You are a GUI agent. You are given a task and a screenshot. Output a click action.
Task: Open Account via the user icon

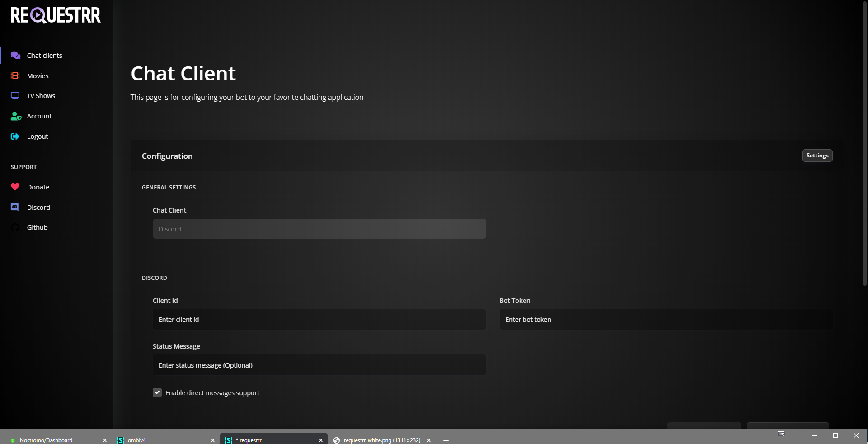16,116
